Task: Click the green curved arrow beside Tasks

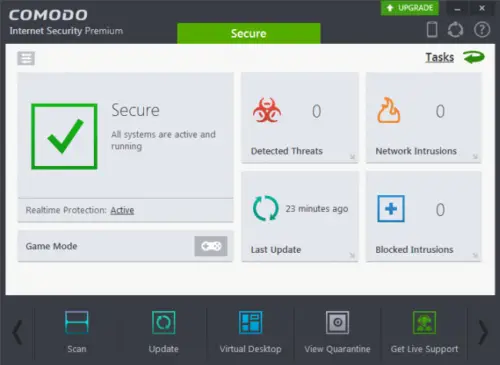Action: point(474,57)
